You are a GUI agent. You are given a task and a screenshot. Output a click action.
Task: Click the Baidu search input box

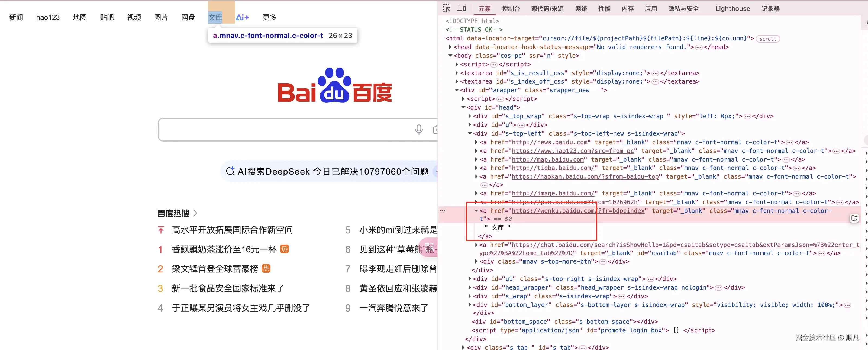pyautogui.click(x=283, y=130)
